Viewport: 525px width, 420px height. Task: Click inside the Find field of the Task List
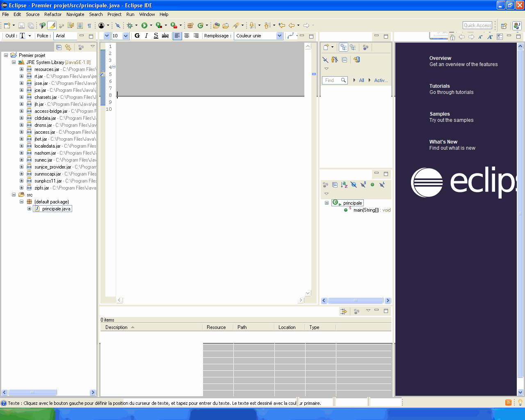tap(334, 80)
